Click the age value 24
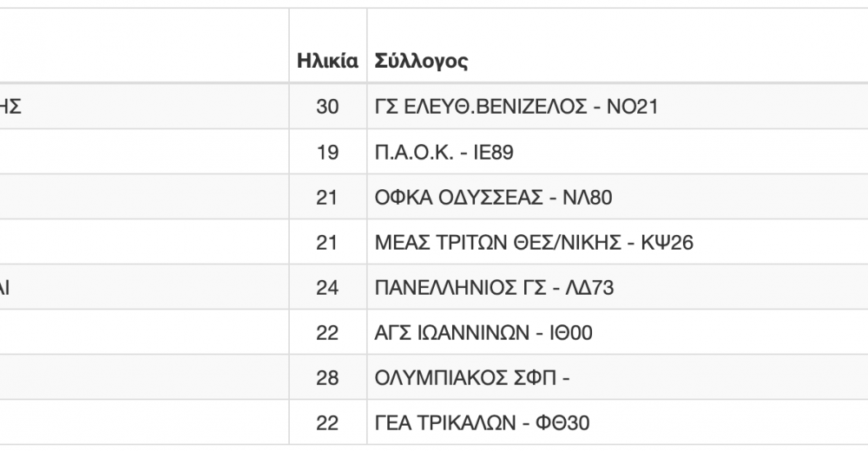Viewport: 868px width, 451px height. [x=327, y=287]
